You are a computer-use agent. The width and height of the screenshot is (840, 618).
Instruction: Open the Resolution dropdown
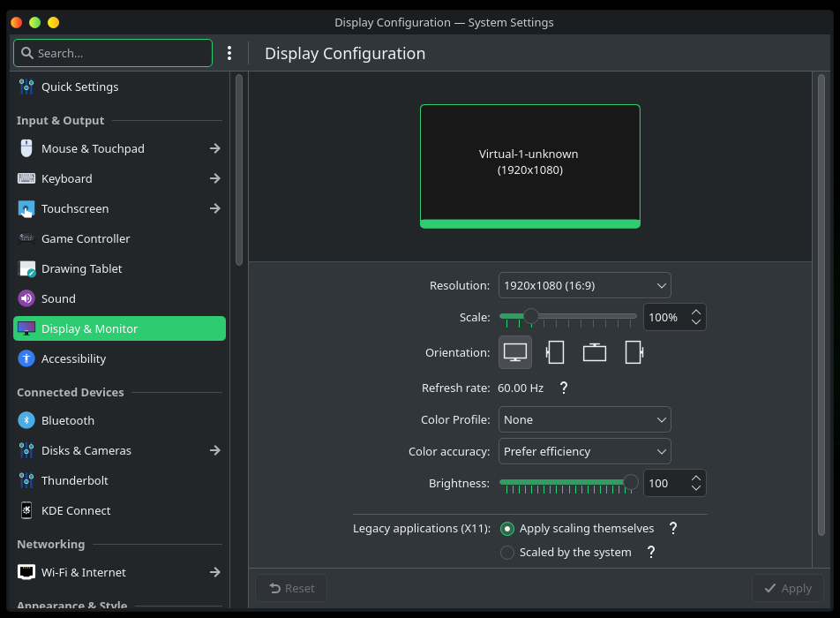coord(584,285)
